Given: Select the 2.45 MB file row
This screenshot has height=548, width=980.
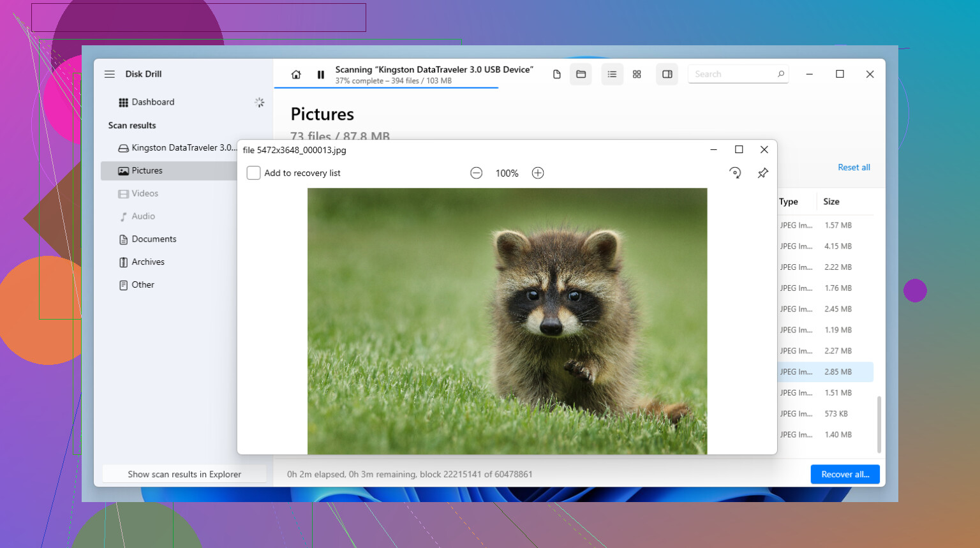Looking at the screenshot, I should coord(825,309).
